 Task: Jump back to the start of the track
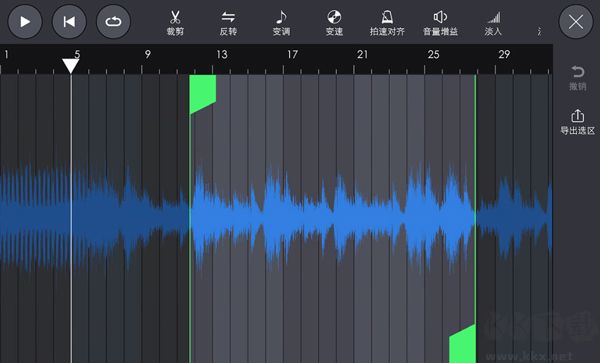tap(69, 22)
